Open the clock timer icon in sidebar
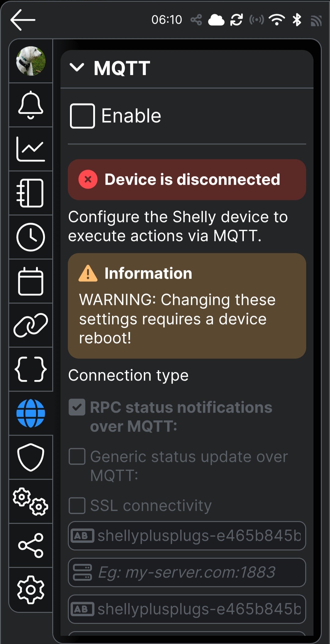330x644 pixels. click(31, 237)
